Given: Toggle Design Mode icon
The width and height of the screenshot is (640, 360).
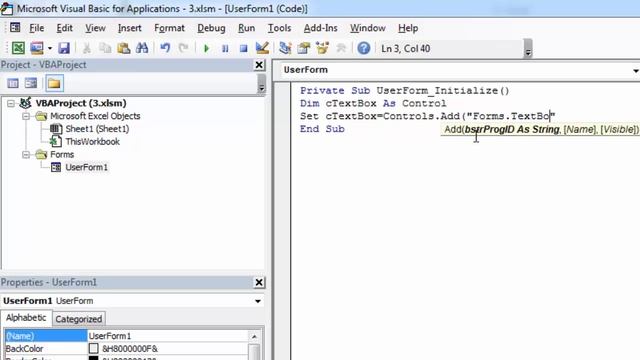Looking at the screenshot, I should point(262,48).
